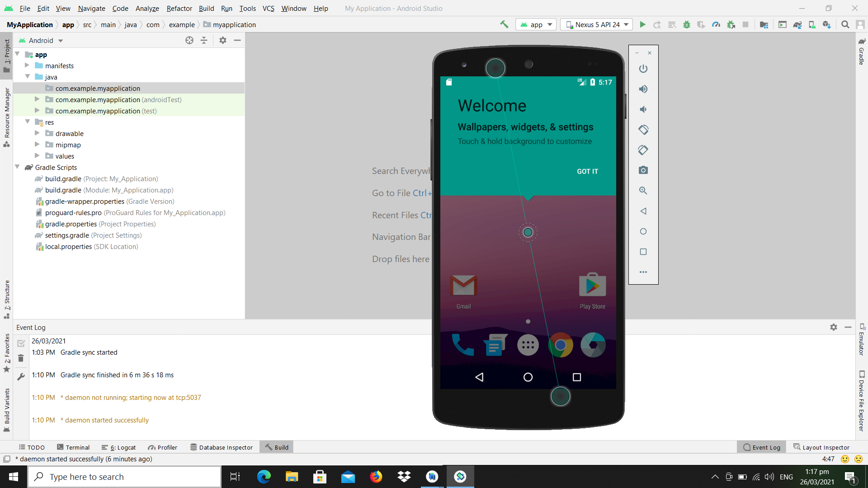Screen dimensions: 868x488
Task: Toggle the Event Log tool window button
Action: tap(762, 447)
